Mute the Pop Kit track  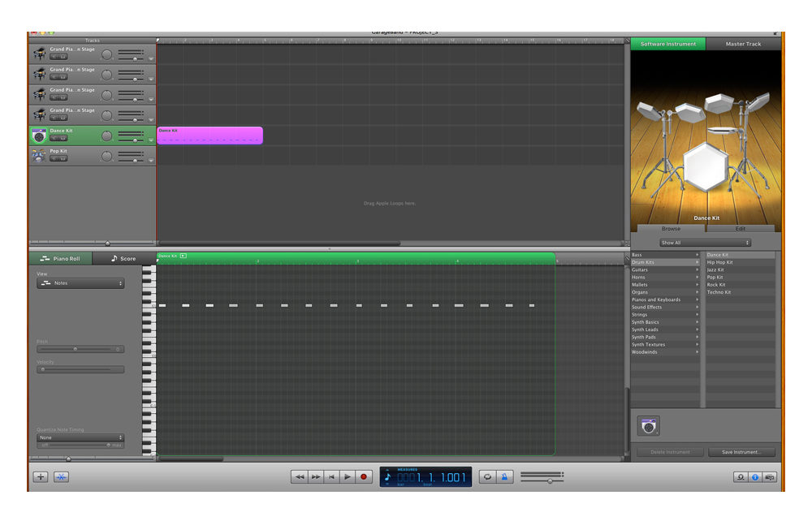pos(54,159)
